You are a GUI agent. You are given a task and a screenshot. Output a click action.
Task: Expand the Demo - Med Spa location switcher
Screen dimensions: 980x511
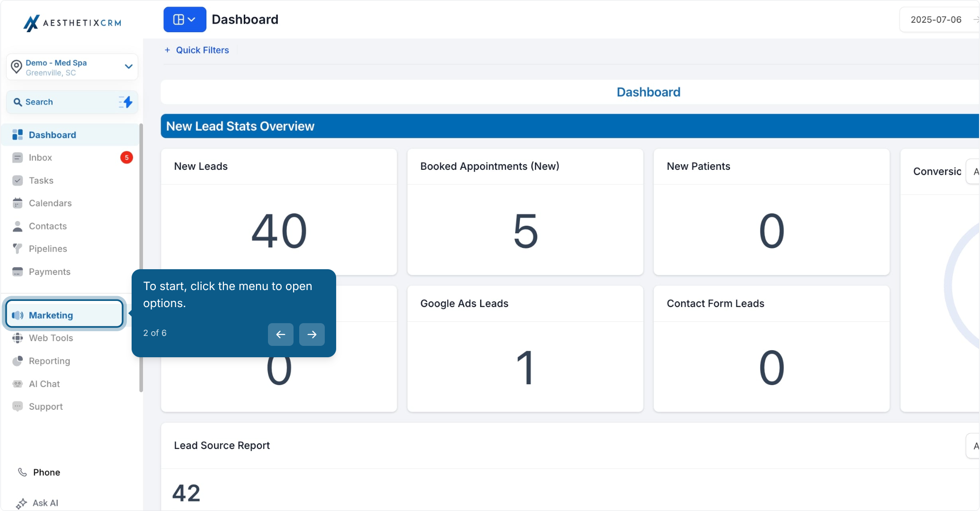[72, 67]
